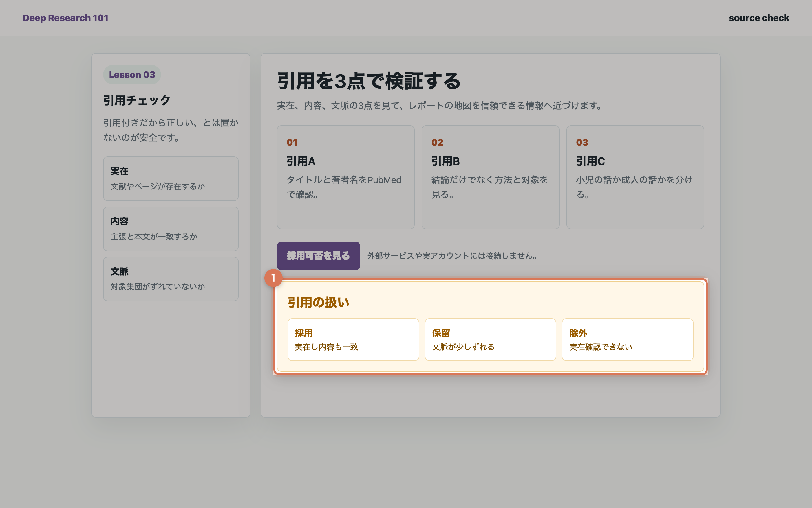Click the source check header text
This screenshot has width=812, height=508.
click(x=759, y=18)
